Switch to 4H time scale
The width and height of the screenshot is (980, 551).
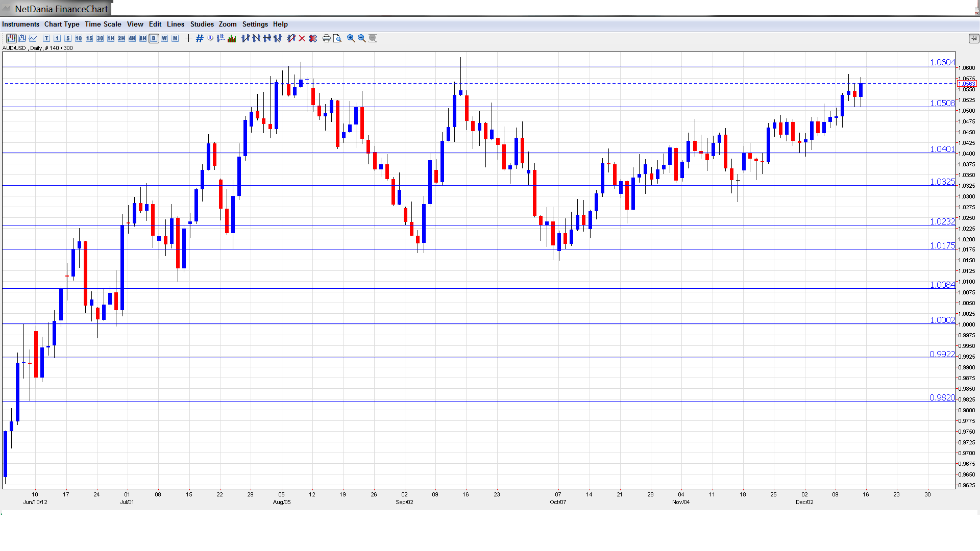(x=132, y=38)
